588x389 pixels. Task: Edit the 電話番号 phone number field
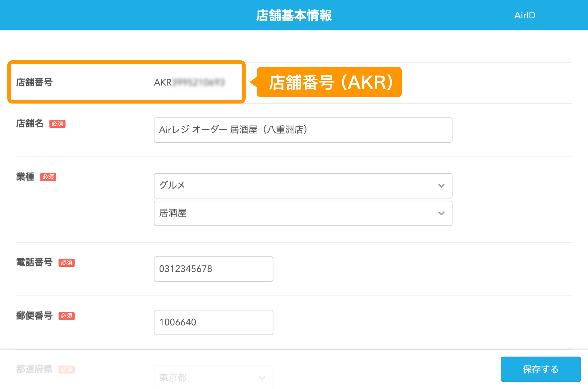pyautogui.click(x=213, y=269)
